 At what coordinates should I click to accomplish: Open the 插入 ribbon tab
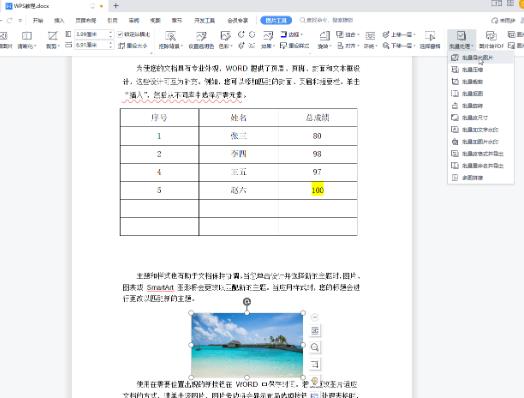click(59, 20)
